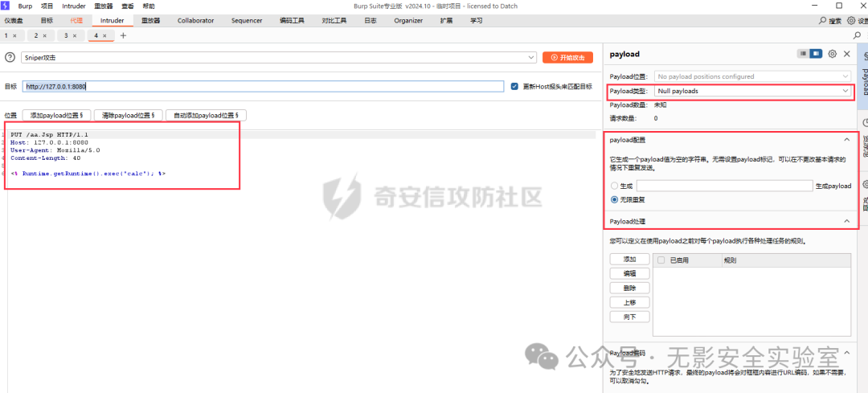Click the 删除 rule button
The width and height of the screenshot is (868, 393).
click(629, 288)
